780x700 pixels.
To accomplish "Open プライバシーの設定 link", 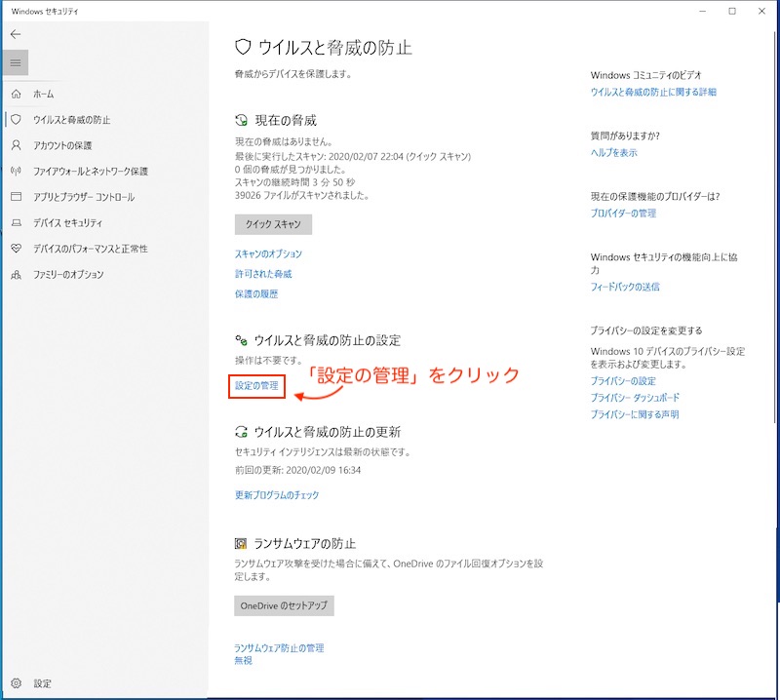I will (623, 381).
